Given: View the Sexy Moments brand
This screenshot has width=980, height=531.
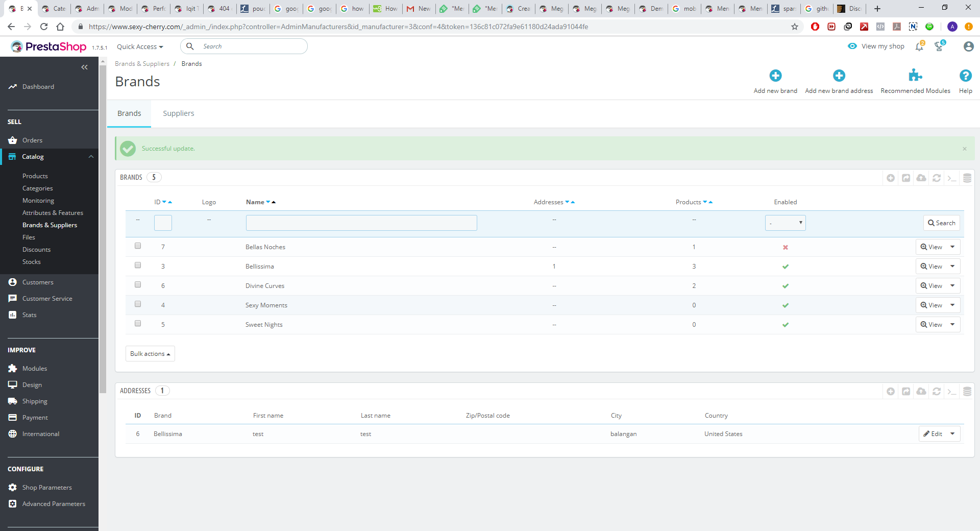Looking at the screenshot, I should coord(931,305).
